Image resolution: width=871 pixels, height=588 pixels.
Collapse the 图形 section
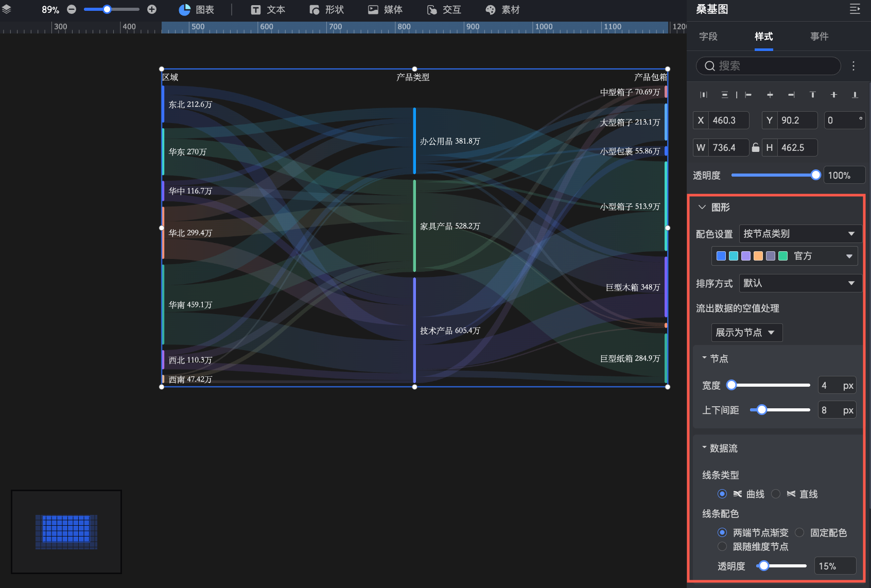tap(702, 207)
